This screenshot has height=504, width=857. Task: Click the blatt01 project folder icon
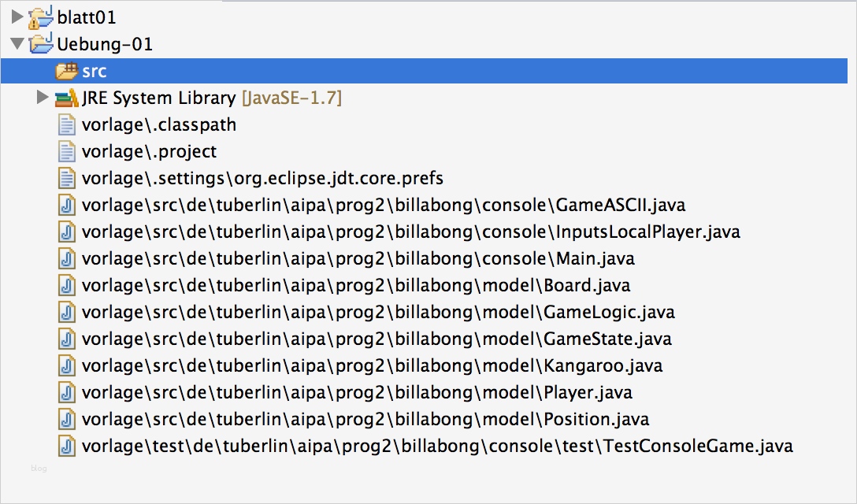40,17
